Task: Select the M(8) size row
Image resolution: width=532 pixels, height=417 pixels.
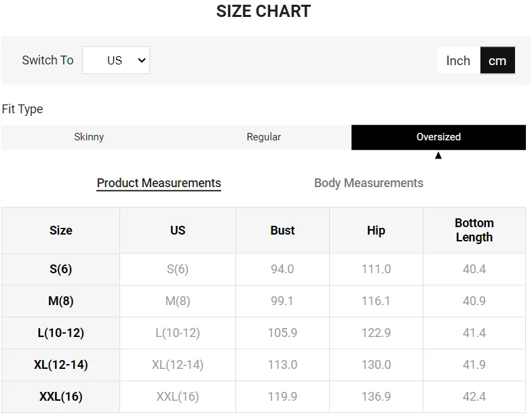Action: [60, 301]
